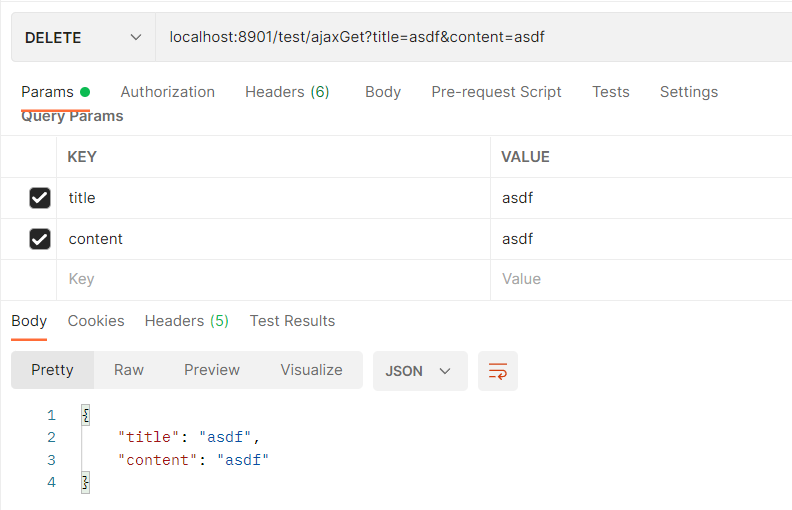The image size is (792, 510).
Task: Open the request Body tab
Action: (383, 92)
